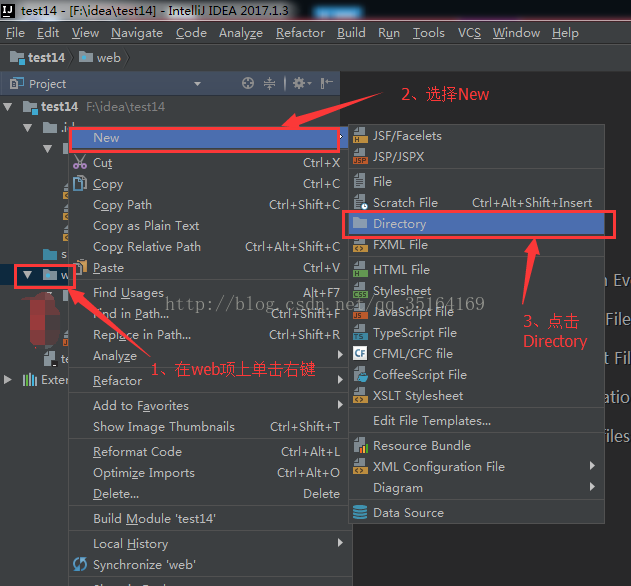Select JavaScript File in New submenu
The width and height of the screenshot is (631, 586).
(x=477, y=312)
